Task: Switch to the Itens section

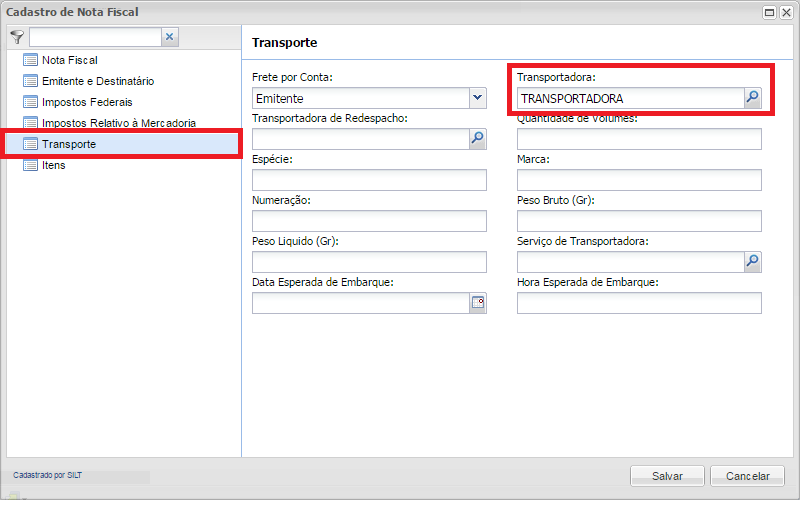Action: [x=54, y=165]
